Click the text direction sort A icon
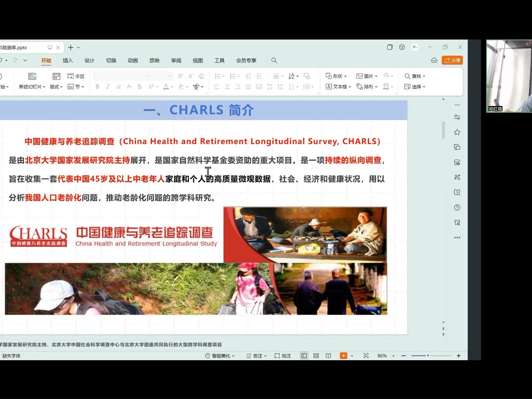 tap(291, 76)
